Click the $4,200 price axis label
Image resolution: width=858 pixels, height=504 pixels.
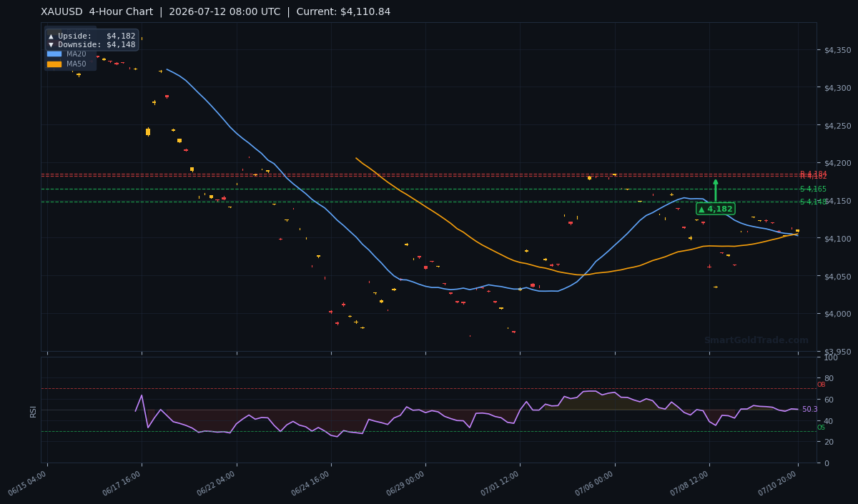[837, 163]
